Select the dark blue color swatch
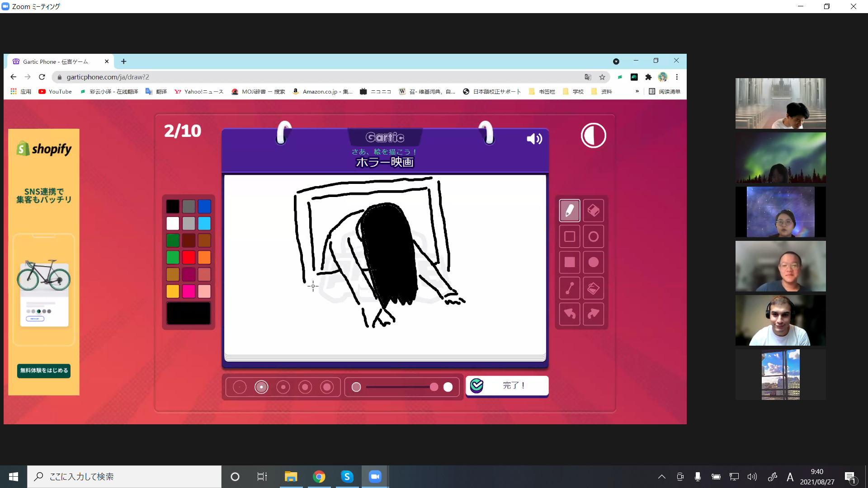 [204, 206]
